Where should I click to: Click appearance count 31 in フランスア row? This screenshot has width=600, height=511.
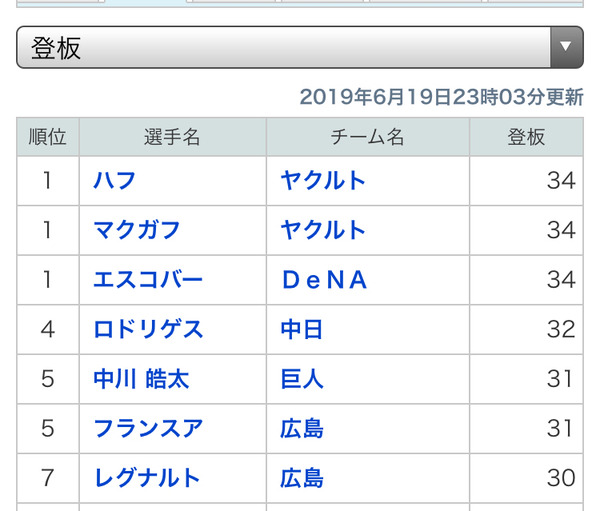pos(559,428)
